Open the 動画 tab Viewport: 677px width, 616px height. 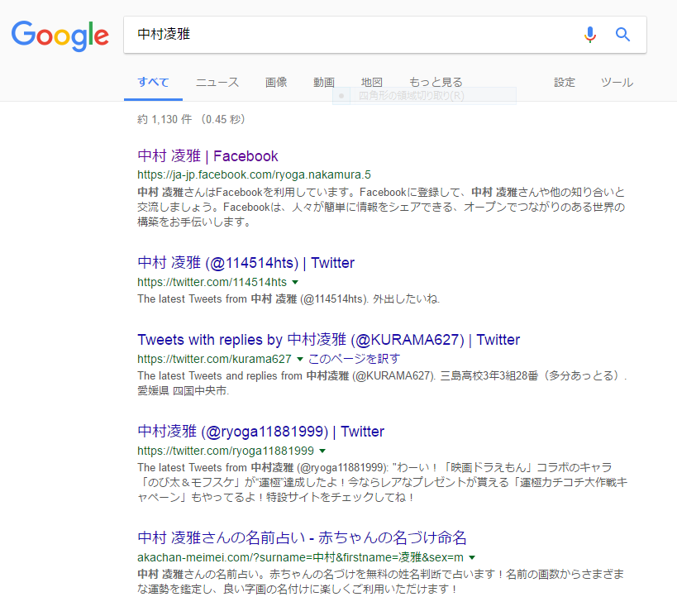324,82
